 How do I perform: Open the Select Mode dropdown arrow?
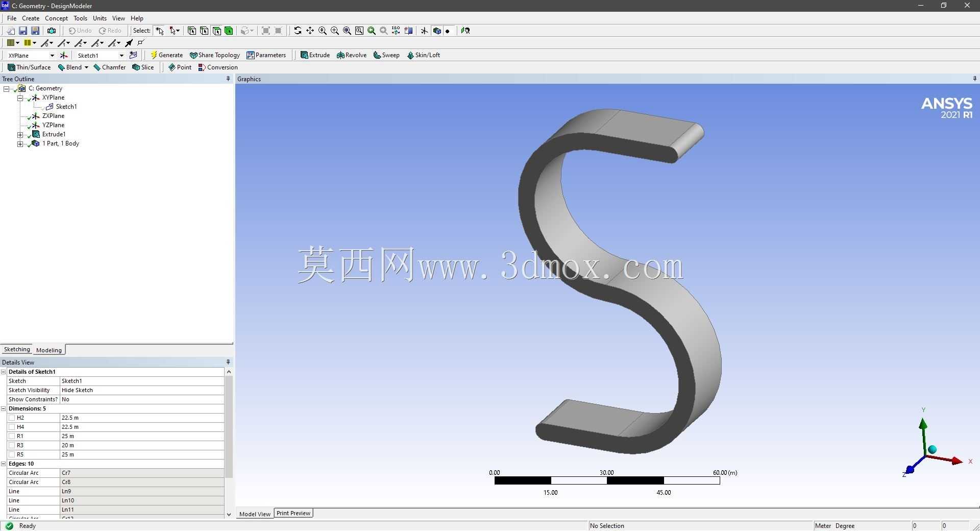click(x=178, y=31)
